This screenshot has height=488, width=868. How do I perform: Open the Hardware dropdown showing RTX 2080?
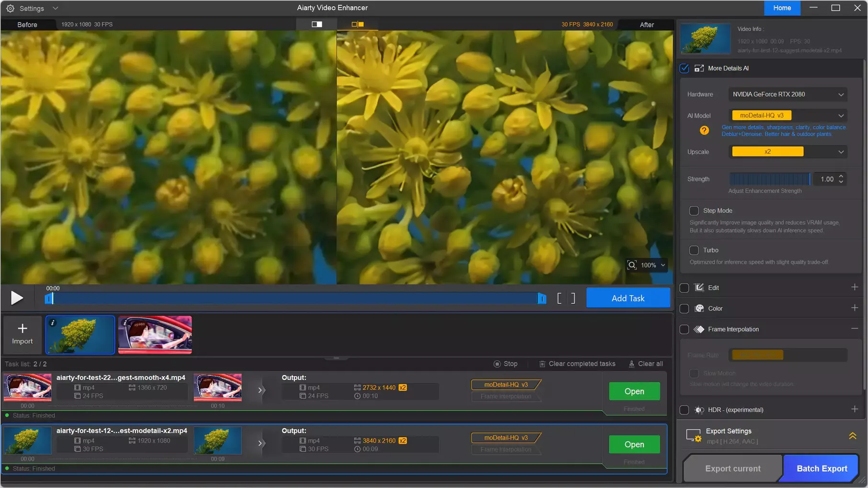pyautogui.click(x=788, y=94)
